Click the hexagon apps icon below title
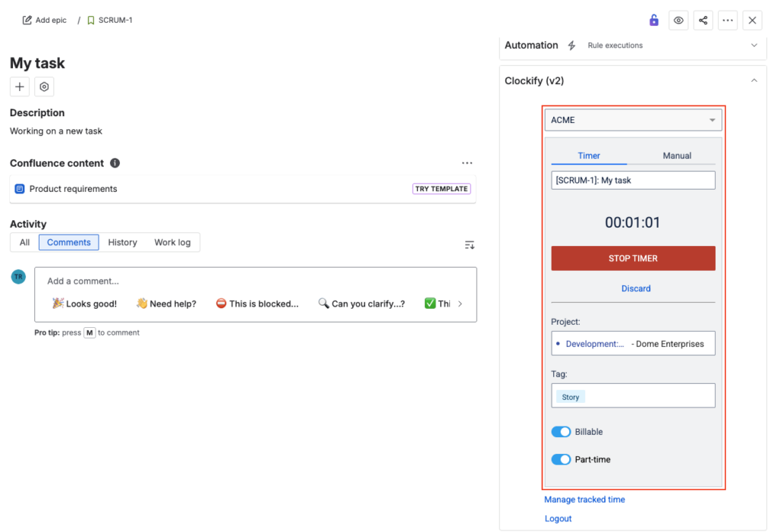Screen dimensions: 777x532 coord(44,87)
